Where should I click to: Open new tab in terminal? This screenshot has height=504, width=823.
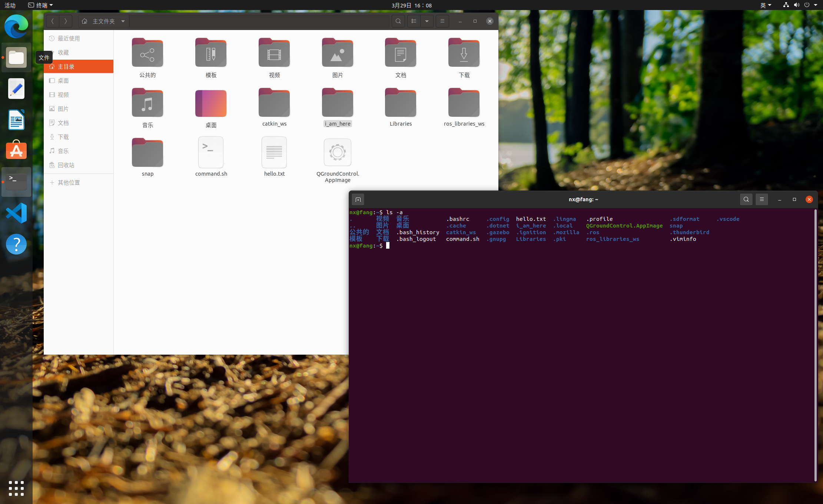click(x=358, y=199)
